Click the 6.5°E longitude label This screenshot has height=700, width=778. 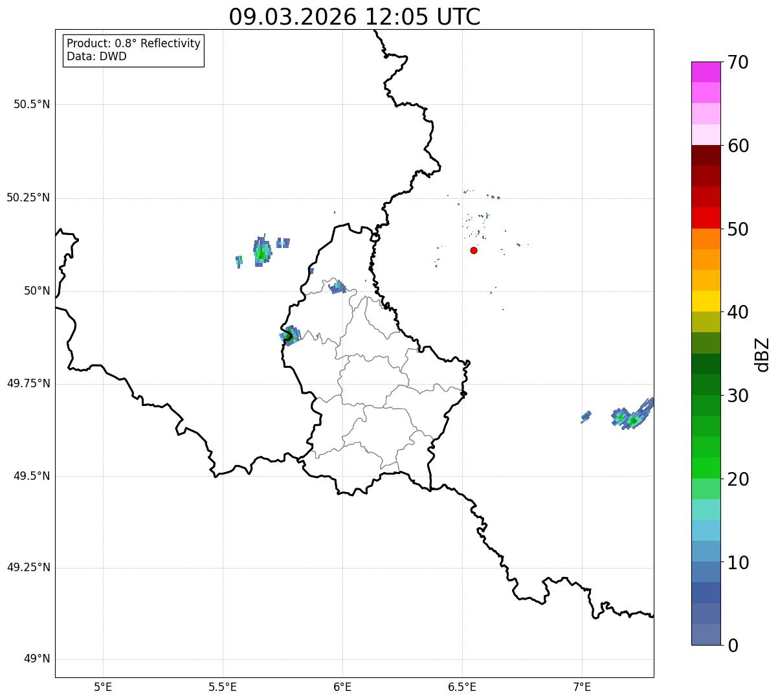point(462,686)
